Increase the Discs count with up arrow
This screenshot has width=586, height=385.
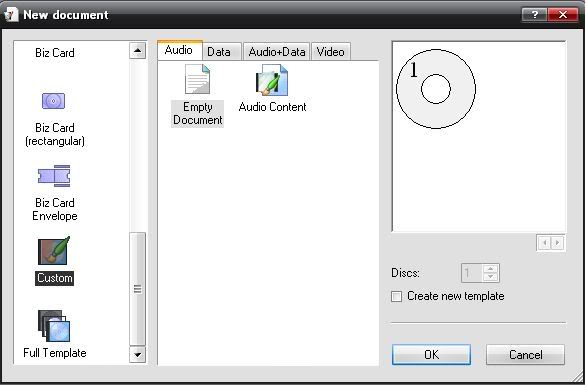[x=490, y=269]
